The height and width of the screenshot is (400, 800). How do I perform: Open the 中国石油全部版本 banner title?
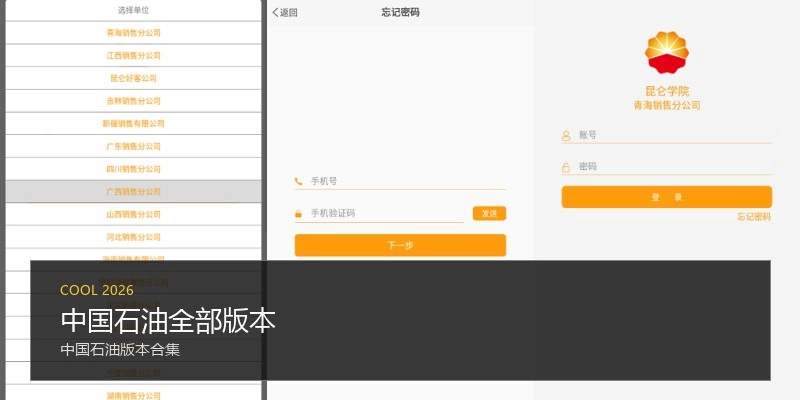pyautogui.click(x=168, y=321)
